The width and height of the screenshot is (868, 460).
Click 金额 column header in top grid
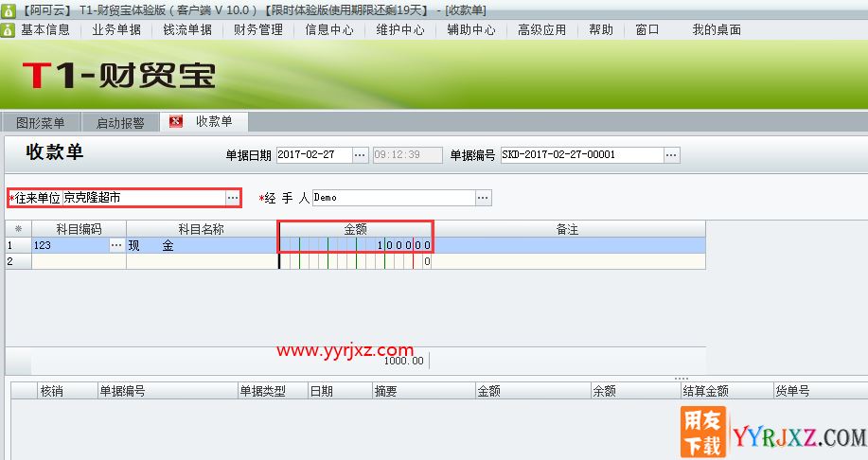tap(355, 229)
